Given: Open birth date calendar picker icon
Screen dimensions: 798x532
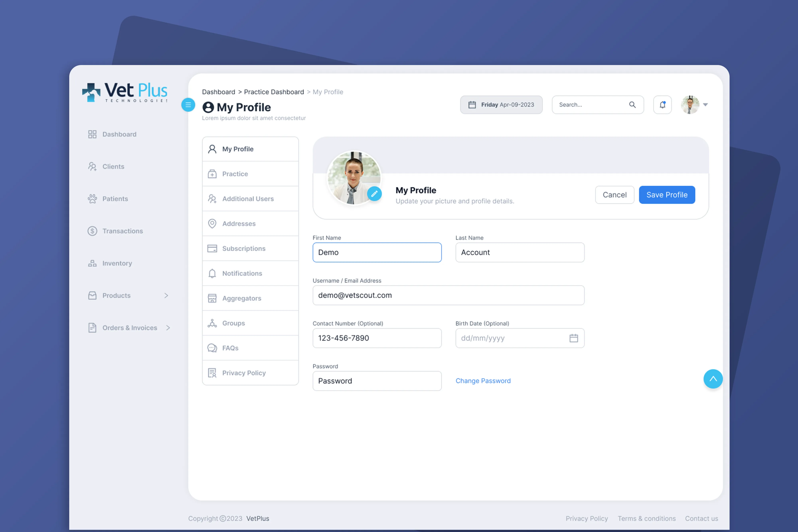Looking at the screenshot, I should (573, 338).
